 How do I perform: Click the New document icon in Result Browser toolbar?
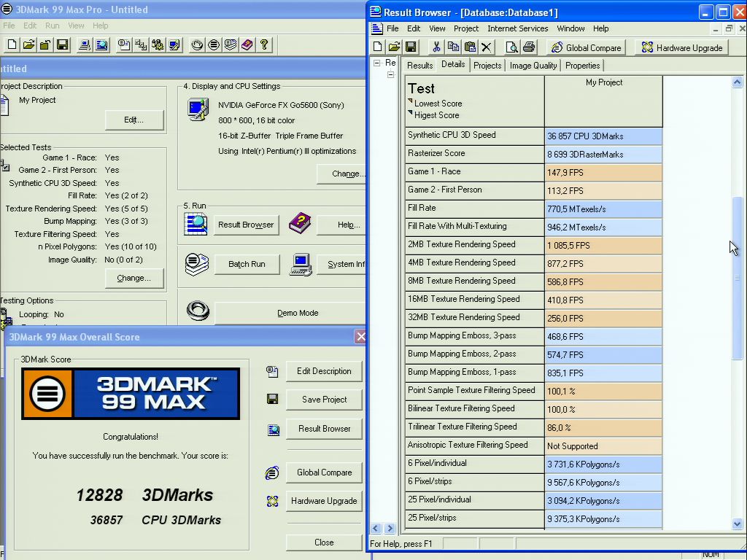pyautogui.click(x=378, y=47)
